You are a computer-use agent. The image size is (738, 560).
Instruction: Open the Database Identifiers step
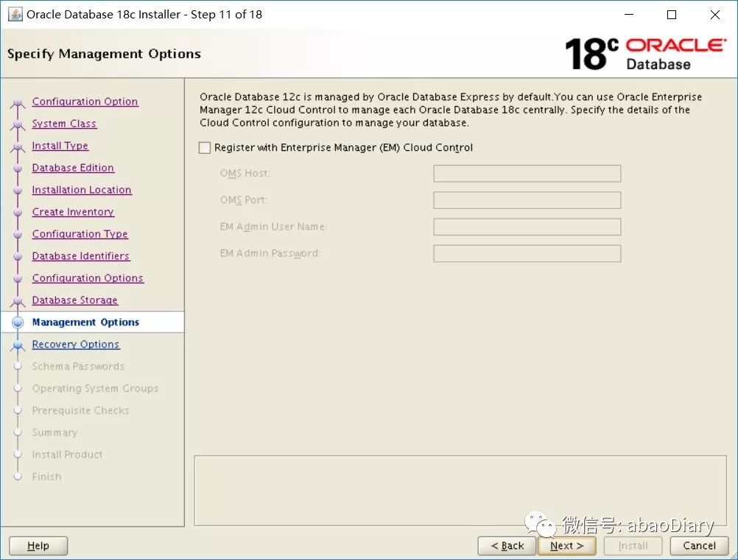tap(81, 256)
